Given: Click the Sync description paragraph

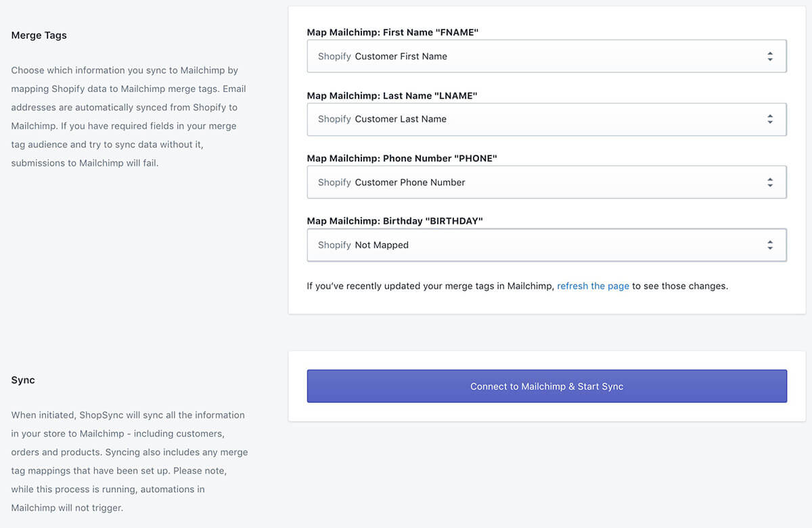Looking at the screenshot, I should 129,461.
